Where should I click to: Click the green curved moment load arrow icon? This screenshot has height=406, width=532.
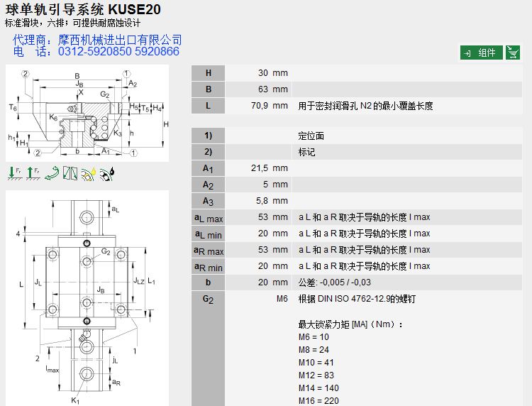click(x=51, y=172)
